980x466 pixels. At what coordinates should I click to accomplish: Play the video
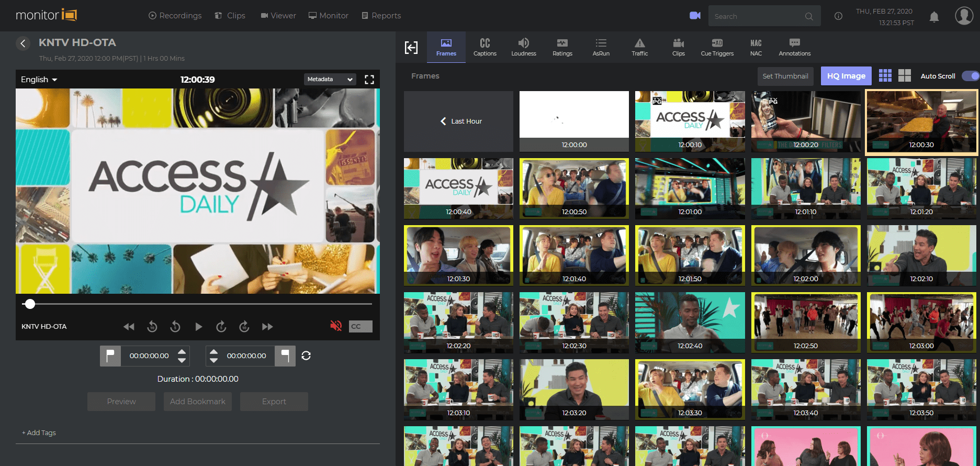pos(198,327)
